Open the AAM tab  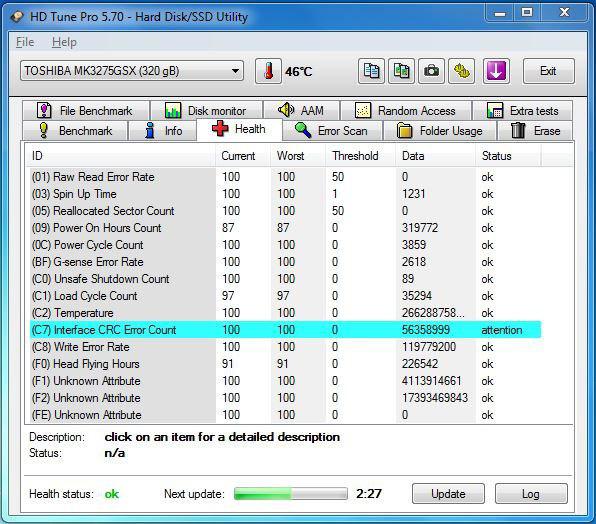pos(301,111)
